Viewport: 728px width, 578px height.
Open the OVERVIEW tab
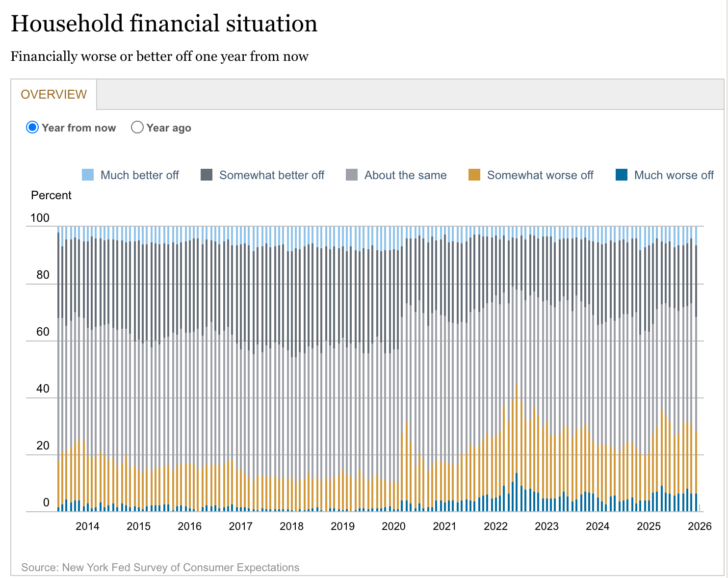[54, 94]
